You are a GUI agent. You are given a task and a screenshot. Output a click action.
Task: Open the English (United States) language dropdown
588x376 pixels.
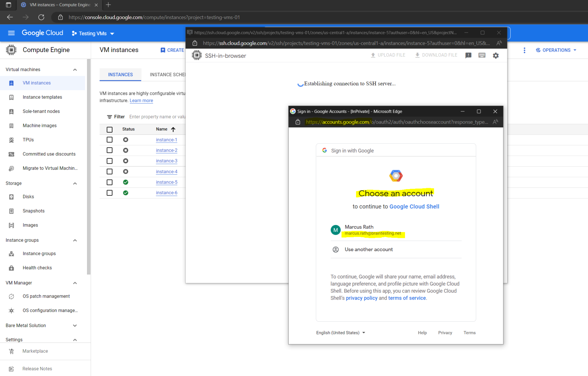pyautogui.click(x=340, y=332)
